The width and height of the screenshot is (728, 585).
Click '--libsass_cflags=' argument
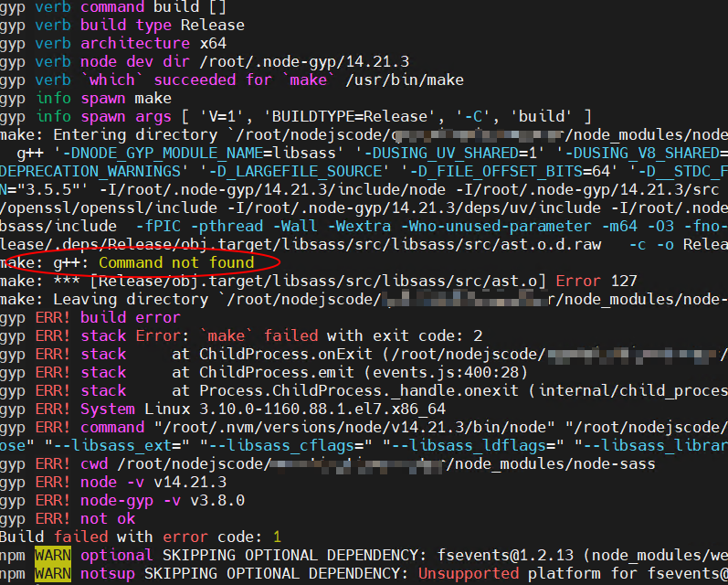pyautogui.click(x=286, y=445)
